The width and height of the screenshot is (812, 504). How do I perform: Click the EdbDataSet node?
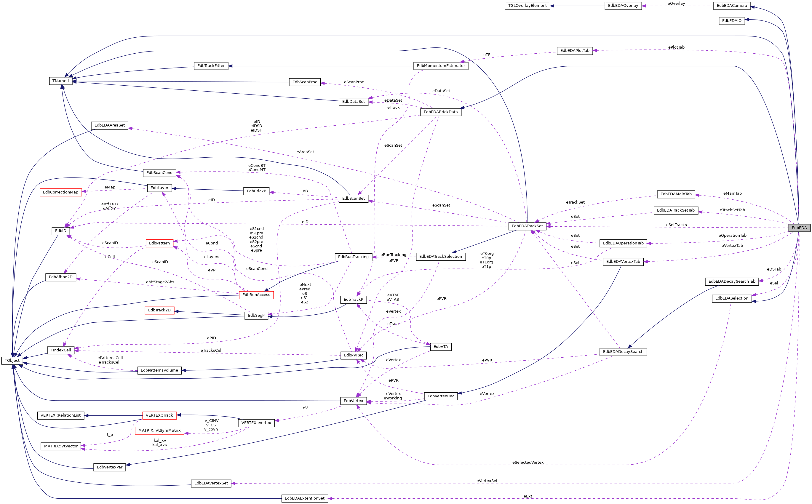[353, 102]
